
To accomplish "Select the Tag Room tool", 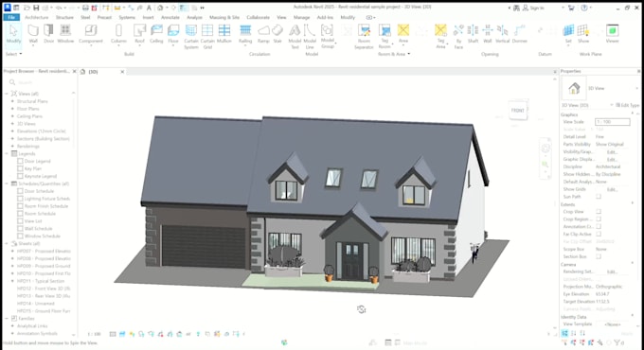I will tap(385, 37).
